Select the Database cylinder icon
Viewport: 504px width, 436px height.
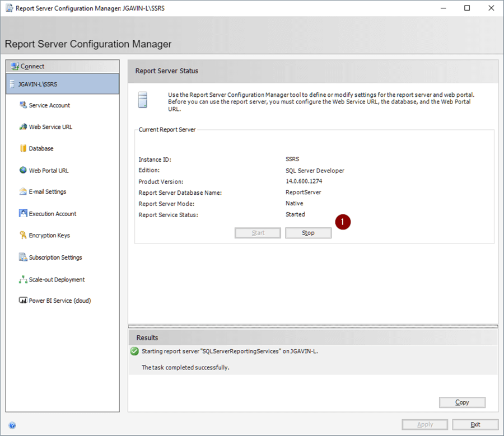point(23,148)
